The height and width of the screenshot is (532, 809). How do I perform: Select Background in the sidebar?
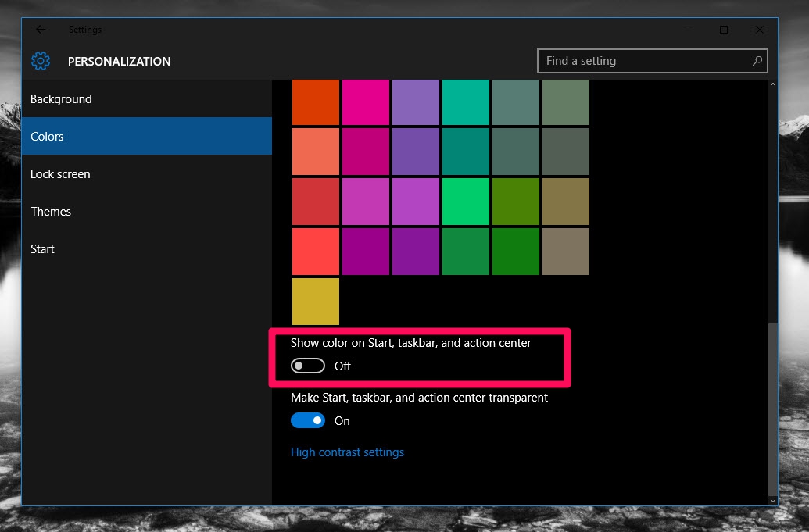coord(61,98)
